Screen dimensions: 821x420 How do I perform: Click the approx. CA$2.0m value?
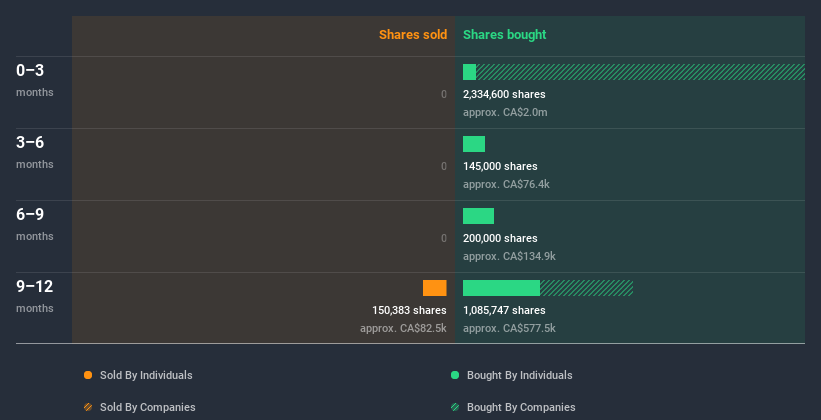click(505, 113)
